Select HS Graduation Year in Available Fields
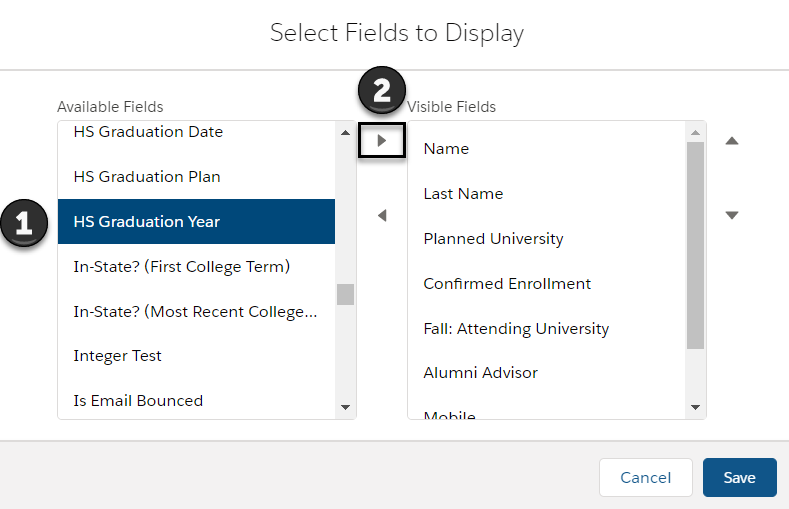Image resolution: width=789 pixels, height=509 pixels. click(x=196, y=221)
